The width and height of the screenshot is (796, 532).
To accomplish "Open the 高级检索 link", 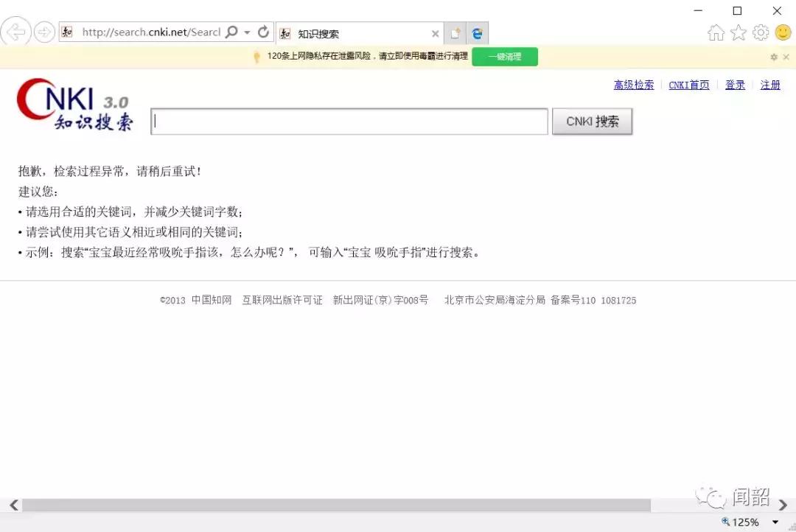I will 633,85.
